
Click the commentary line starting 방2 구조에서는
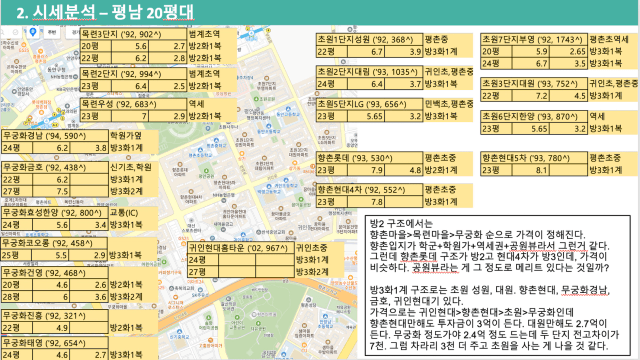click(x=400, y=223)
